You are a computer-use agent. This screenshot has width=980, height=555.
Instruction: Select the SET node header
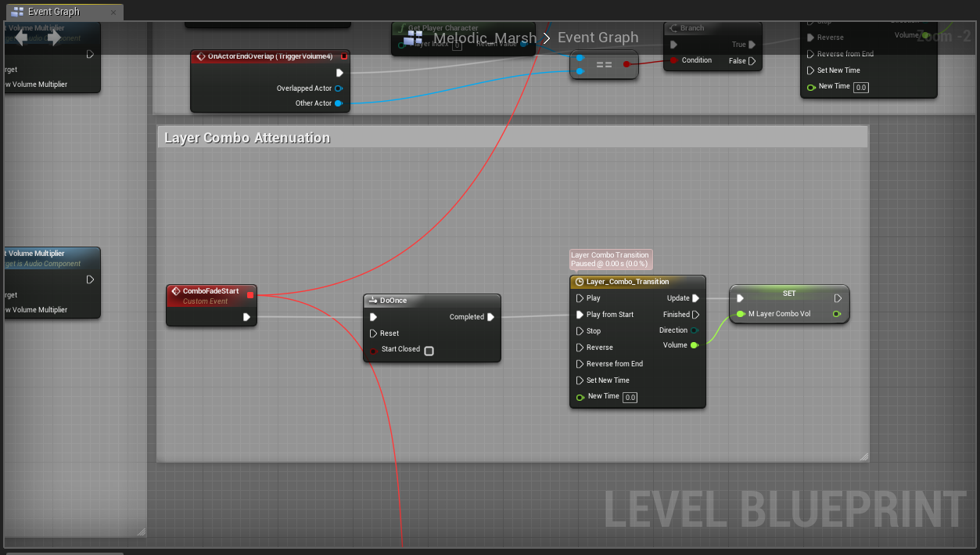[789, 294]
